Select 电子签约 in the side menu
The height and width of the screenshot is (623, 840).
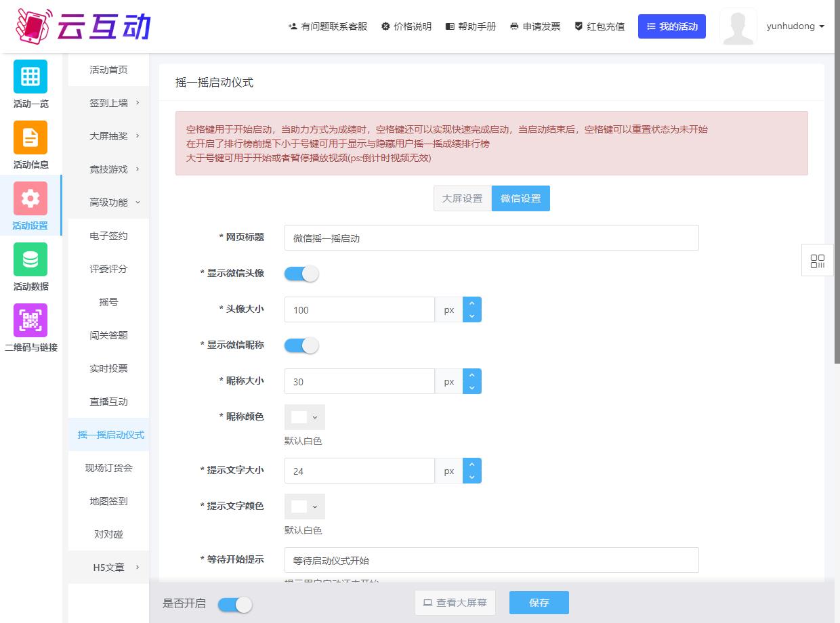click(108, 236)
